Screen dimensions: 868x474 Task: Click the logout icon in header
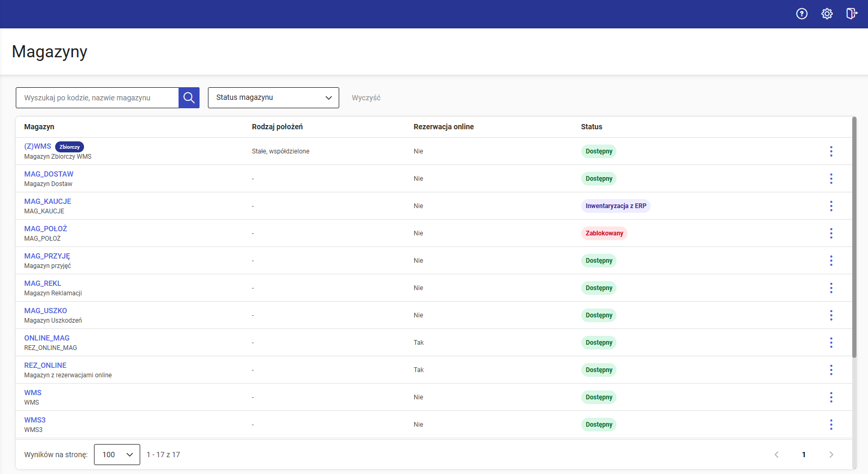(x=851, y=14)
